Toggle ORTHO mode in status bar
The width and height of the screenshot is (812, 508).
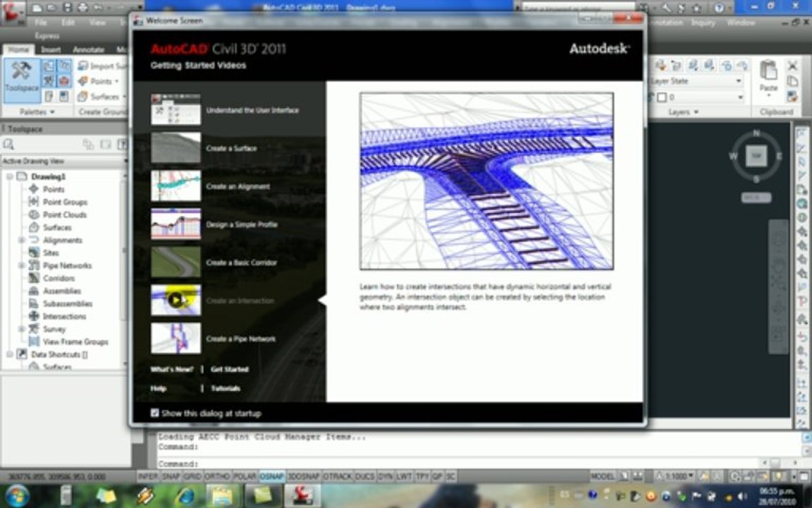click(217, 476)
